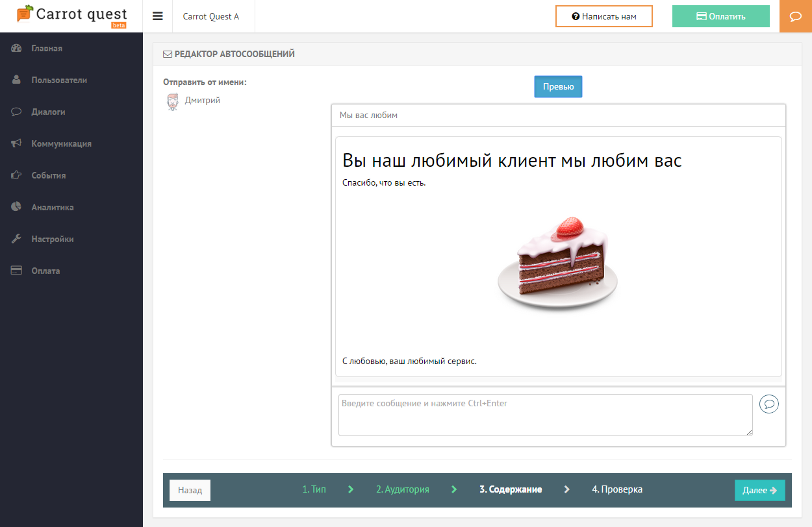Go to step 4. Проверка

[x=617, y=489]
